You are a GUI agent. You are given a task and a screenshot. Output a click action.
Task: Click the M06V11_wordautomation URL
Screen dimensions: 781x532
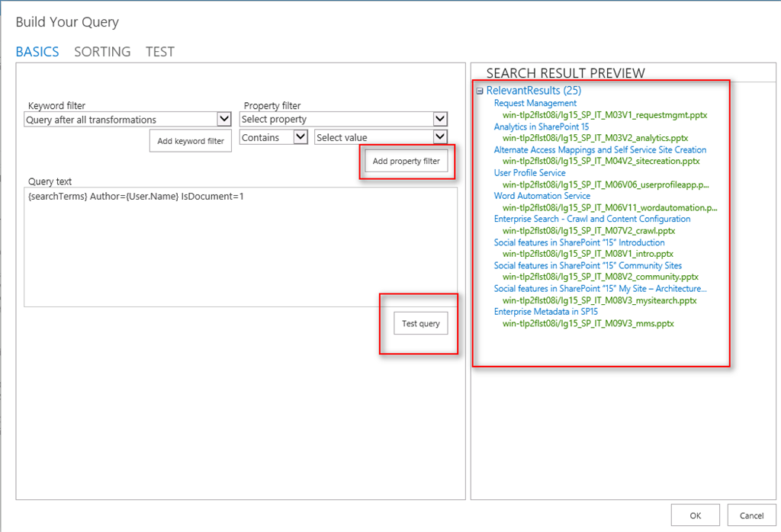click(609, 207)
